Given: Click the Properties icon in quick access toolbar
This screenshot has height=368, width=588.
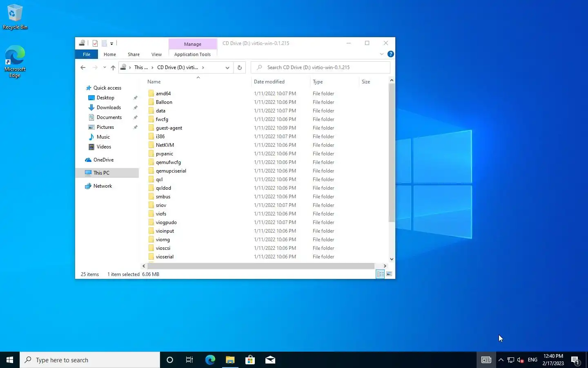Looking at the screenshot, I should pos(95,43).
